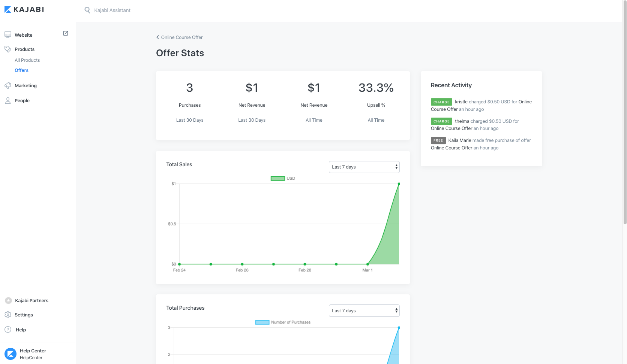The image size is (627, 364).
Task: Open Help Center chat avatar icon
Action: pos(10,354)
